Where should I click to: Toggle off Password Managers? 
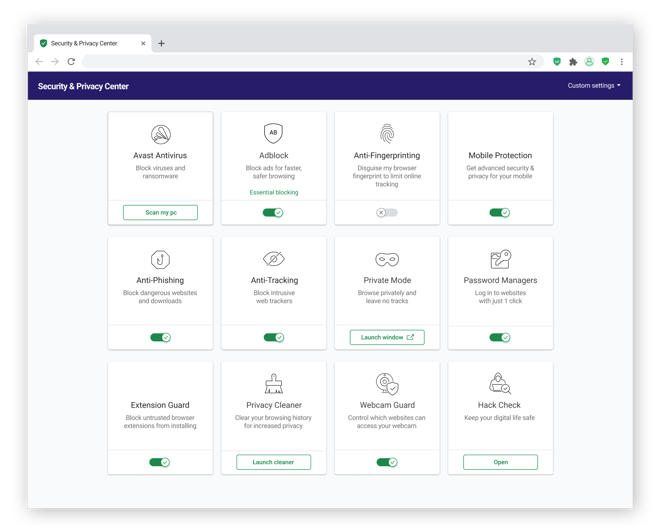click(x=500, y=337)
